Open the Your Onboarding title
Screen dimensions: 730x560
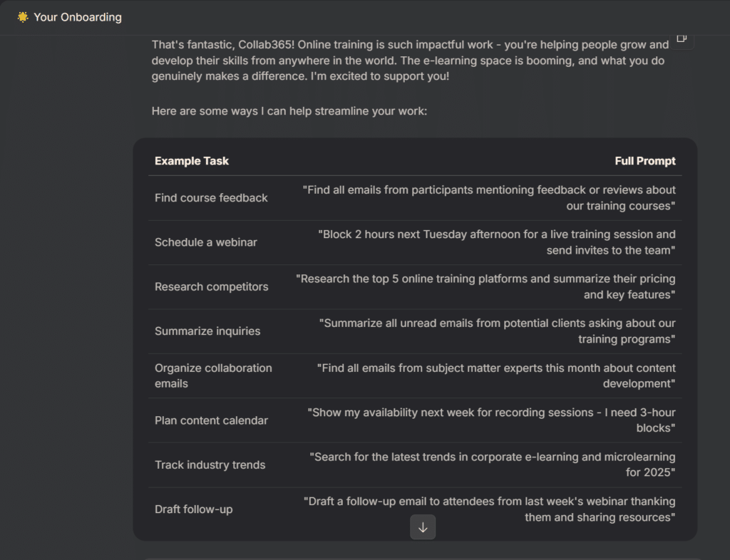click(x=78, y=17)
